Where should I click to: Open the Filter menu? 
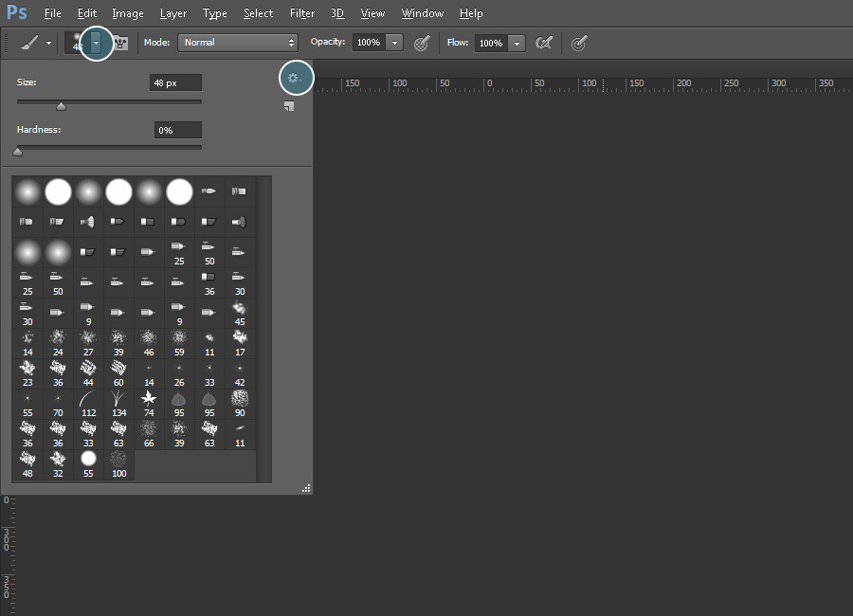(301, 12)
